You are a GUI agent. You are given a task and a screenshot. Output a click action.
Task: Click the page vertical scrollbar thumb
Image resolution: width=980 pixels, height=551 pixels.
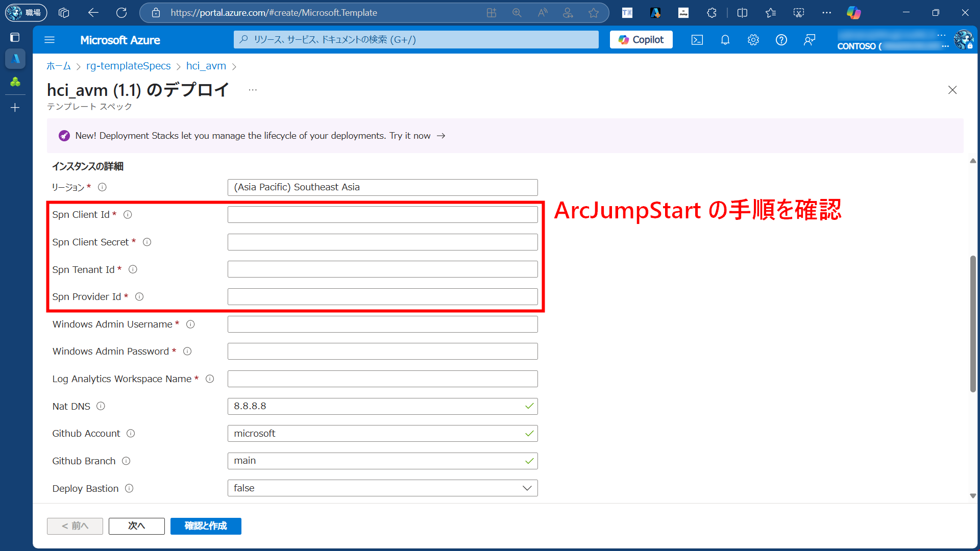tap(973, 324)
